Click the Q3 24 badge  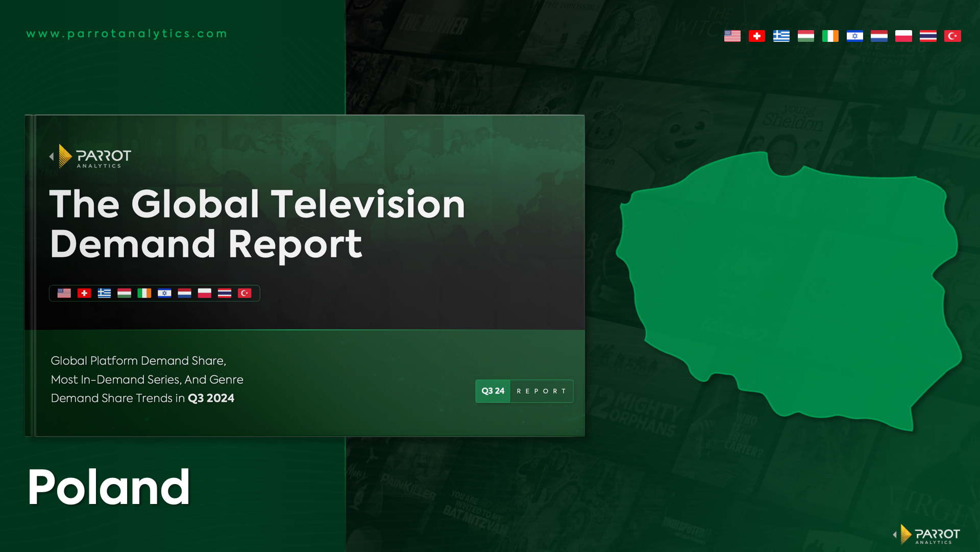point(493,391)
